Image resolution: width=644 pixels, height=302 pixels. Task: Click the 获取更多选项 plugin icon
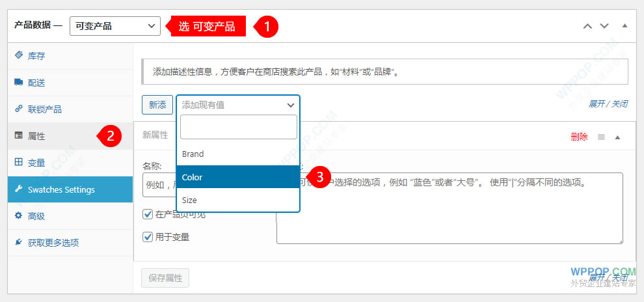tap(18, 243)
